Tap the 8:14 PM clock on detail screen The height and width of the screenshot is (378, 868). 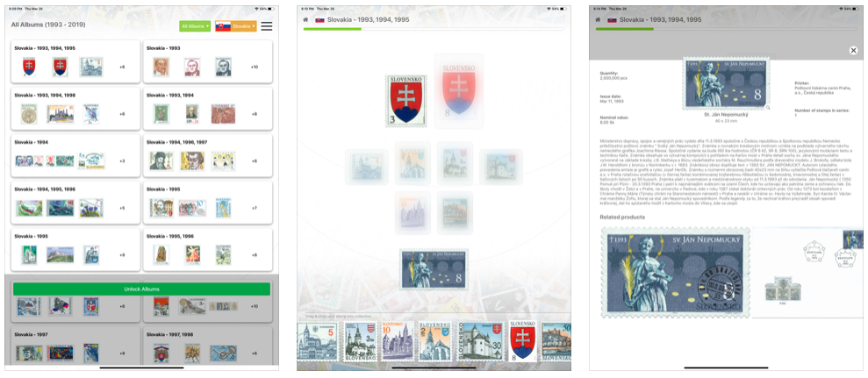599,9
